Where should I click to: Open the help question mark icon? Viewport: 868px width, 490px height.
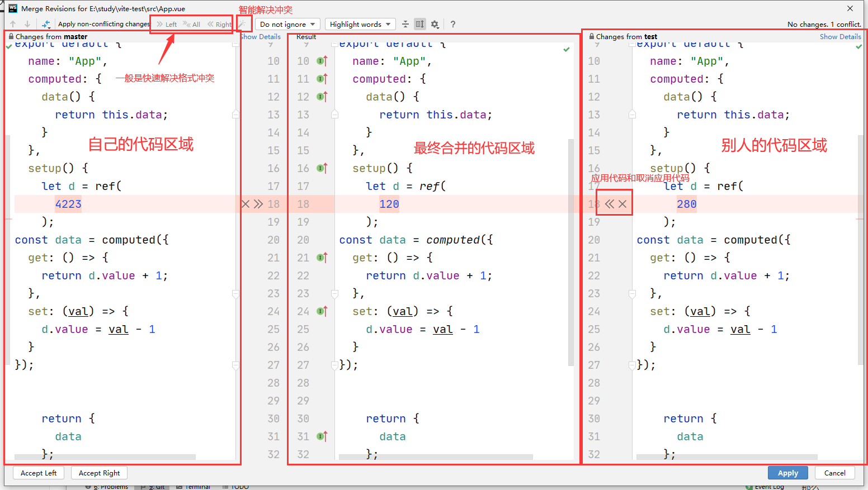click(x=452, y=24)
